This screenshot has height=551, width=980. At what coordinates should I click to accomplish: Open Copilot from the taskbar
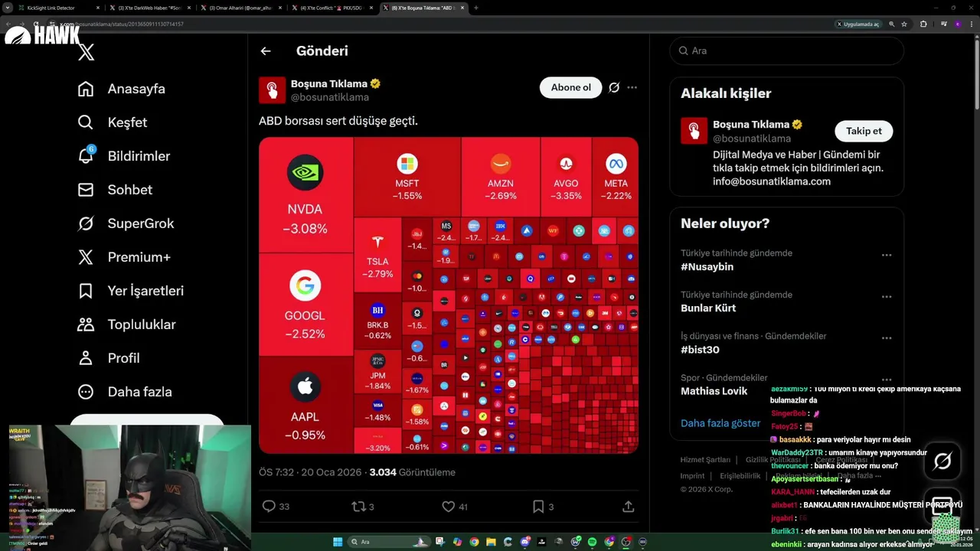[x=457, y=542]
